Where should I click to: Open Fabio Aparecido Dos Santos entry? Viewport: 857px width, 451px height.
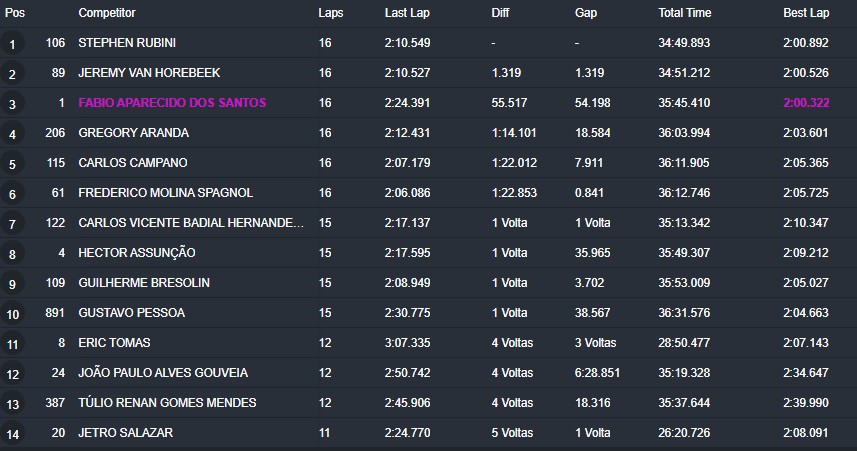tap(172, 103)
